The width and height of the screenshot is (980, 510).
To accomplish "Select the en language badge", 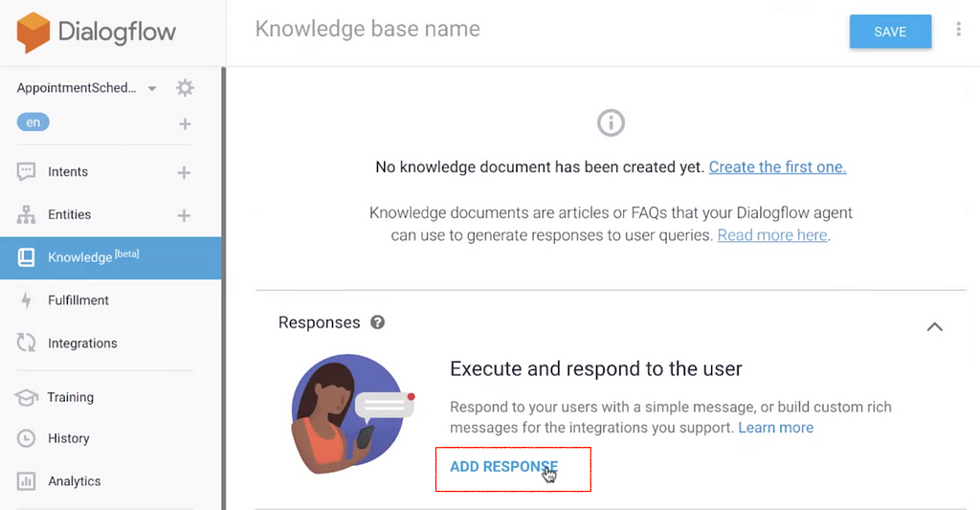I will point(33,122).
